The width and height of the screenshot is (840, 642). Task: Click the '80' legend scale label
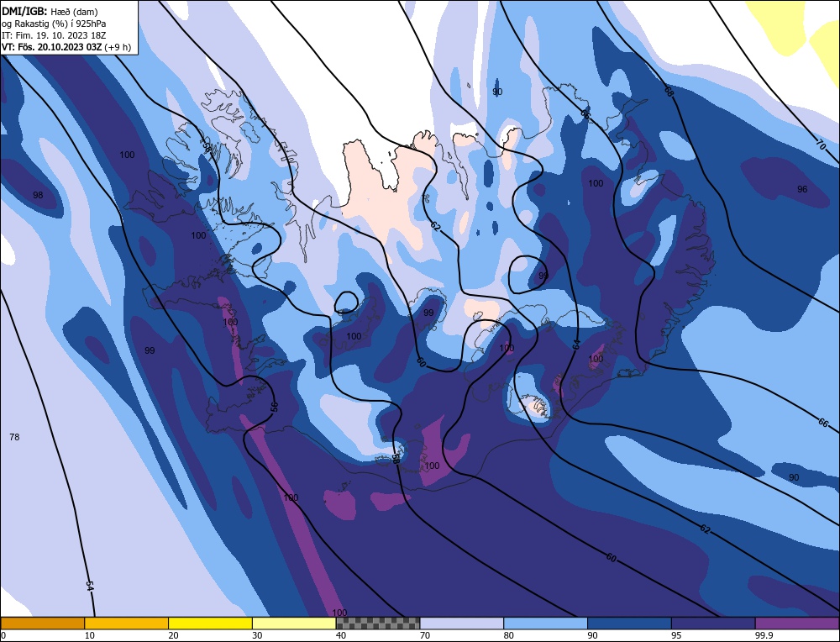pos(508,635)
